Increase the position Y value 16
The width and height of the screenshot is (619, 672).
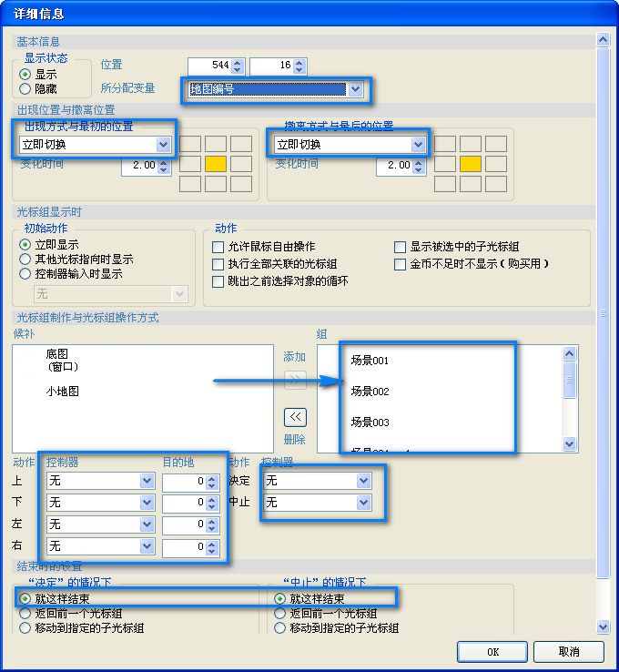pyautogui.click(x=299, y=63)
